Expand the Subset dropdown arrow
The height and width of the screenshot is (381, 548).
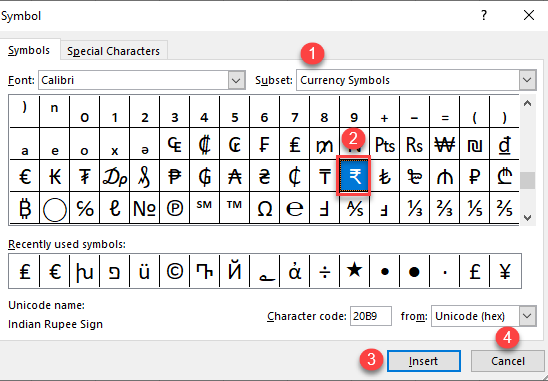pos(527,80)
